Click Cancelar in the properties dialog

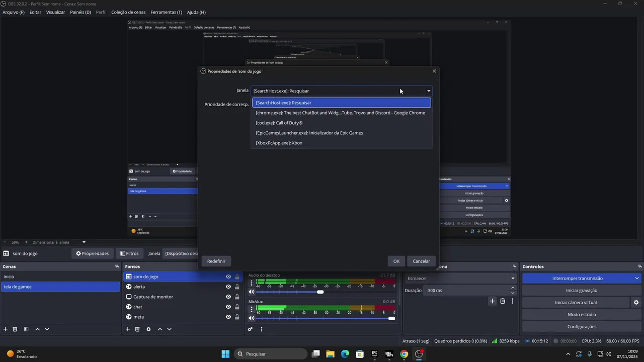421,261
